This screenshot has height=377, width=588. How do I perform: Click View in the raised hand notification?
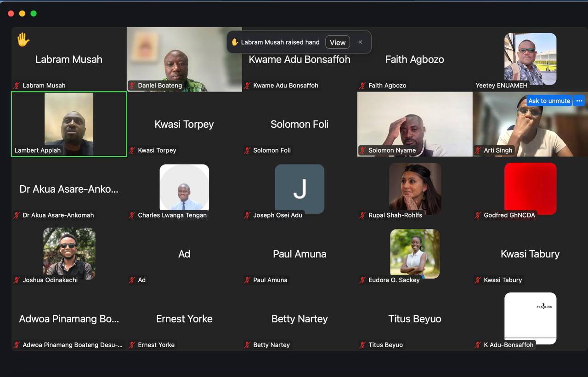coord(338,42)
